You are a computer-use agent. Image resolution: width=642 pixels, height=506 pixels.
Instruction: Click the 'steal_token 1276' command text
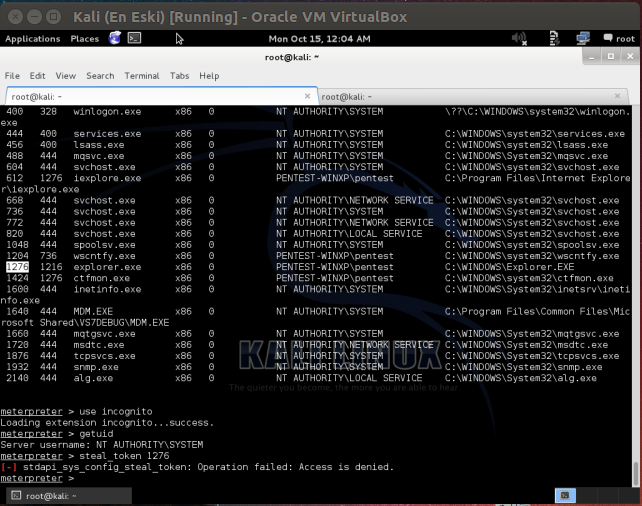[x=124, y=456]
